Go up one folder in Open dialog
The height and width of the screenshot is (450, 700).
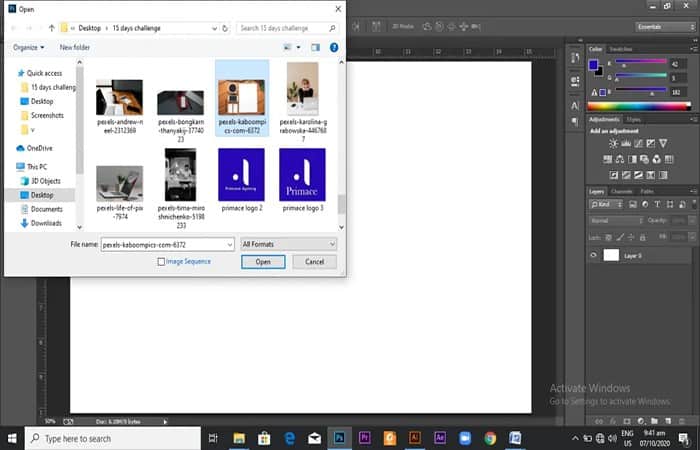[51, 28]
